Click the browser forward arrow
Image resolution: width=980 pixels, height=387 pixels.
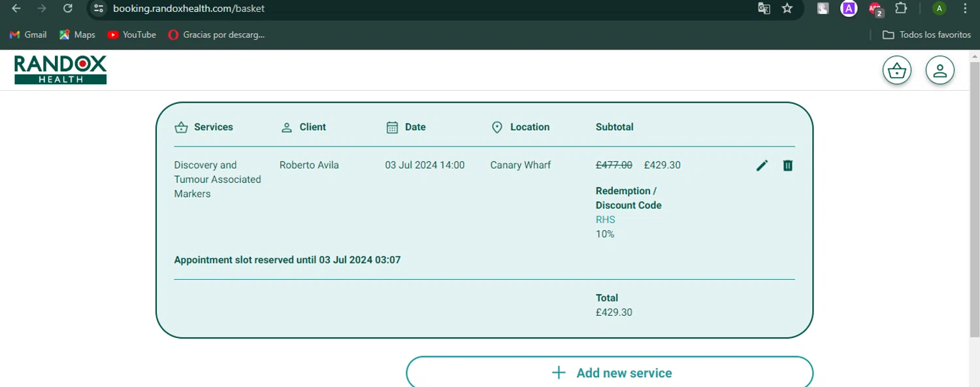pos(42,8)
